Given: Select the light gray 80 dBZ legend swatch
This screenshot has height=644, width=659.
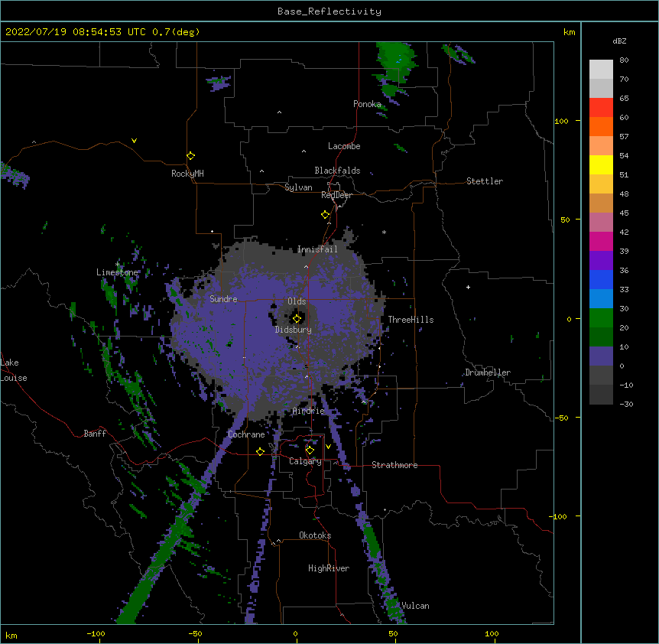Looking at the screenshot, I should 601,70.
